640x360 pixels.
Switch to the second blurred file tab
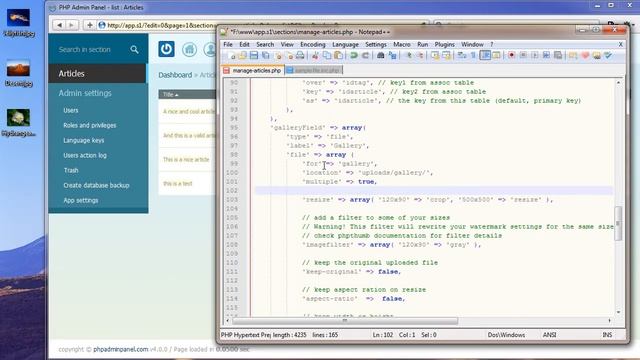(313, 70)
